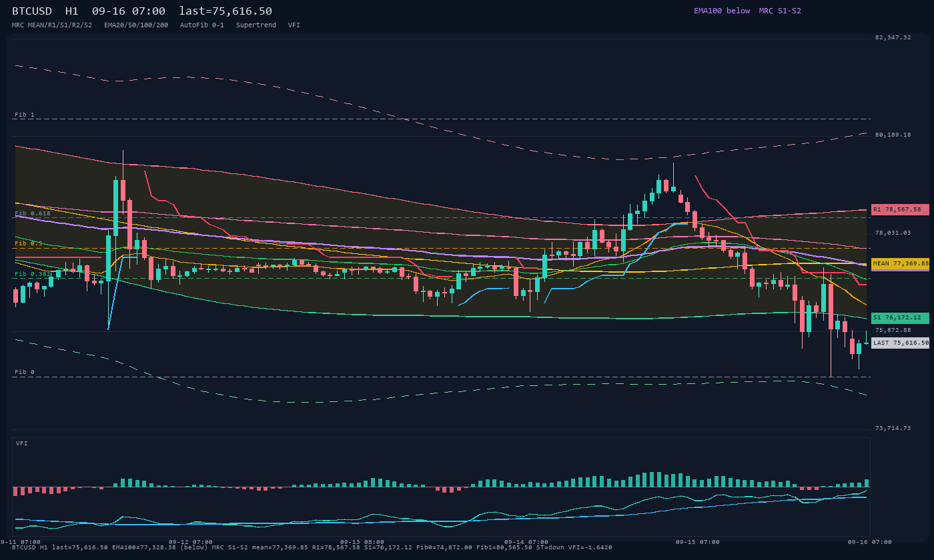Click the 09-11 07:00 time axis label
The height and width of the screenshot is (560, 934).
point(20,542)
